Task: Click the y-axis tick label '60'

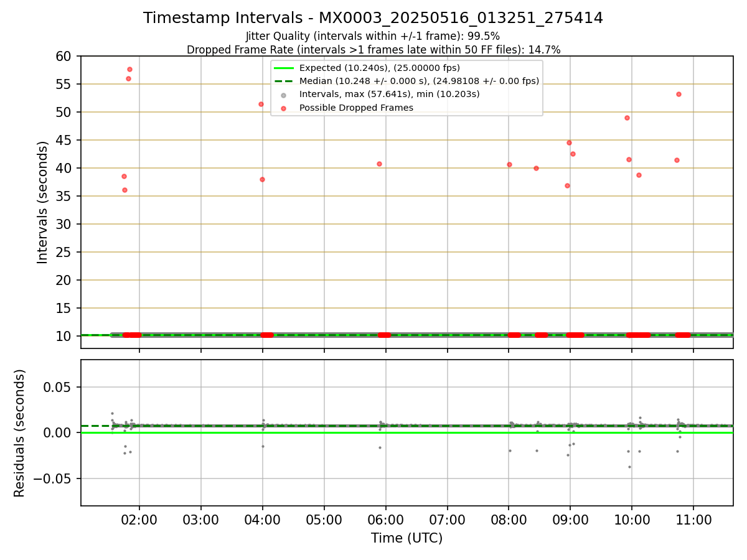Action: (x=65, y=56)
